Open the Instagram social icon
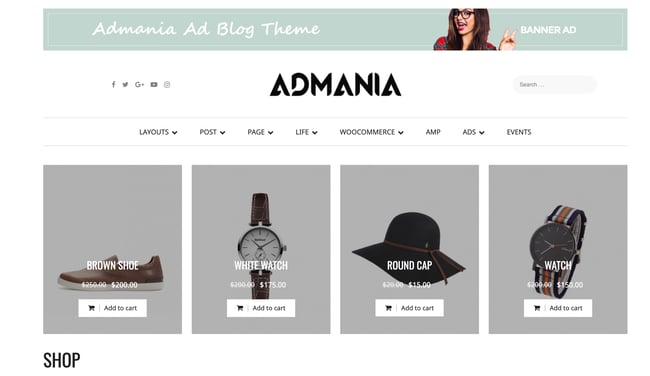Screen dimensions: 650x376 point(167,85)
